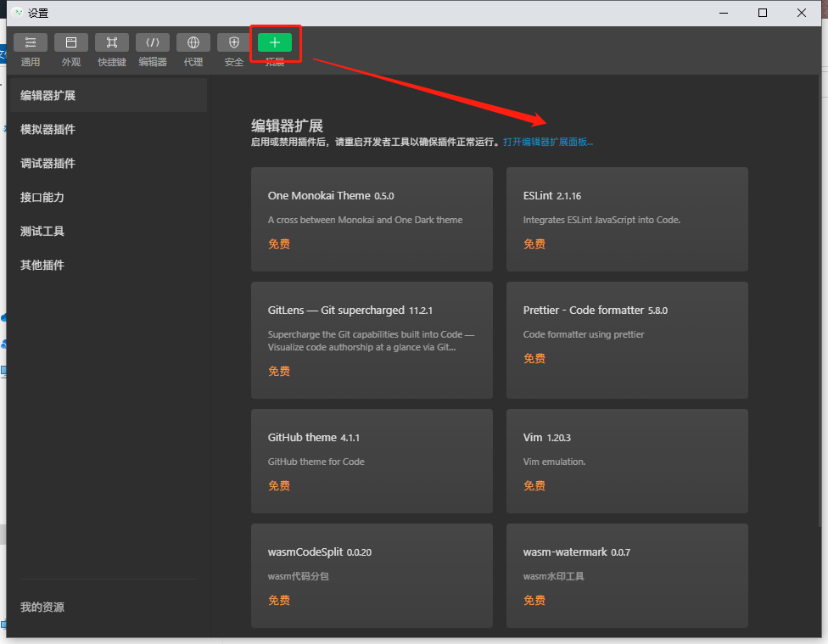Click 免费 on the wasmCodeSplit card
This screenshot has height=644, width=828.
coord(279,601)
